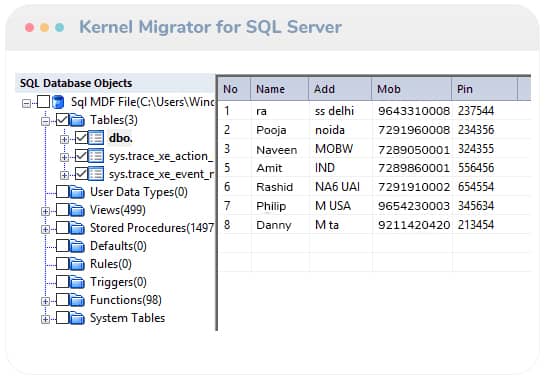
Task: Check the Stored Procedures checkbox
Action: (x=62, y=228)
